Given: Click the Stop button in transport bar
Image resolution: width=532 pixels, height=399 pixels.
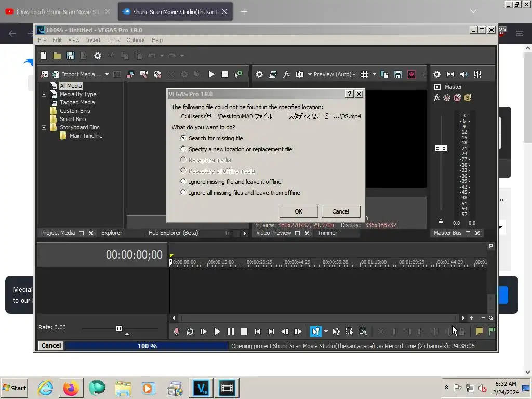Looking at the screenshot, I should (x=244, y=331).
